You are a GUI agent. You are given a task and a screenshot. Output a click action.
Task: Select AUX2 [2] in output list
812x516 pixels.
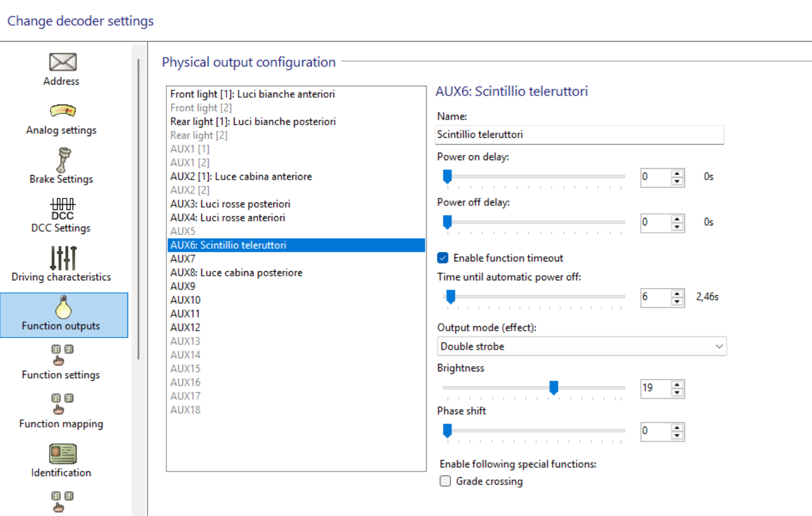coord(296,190)
